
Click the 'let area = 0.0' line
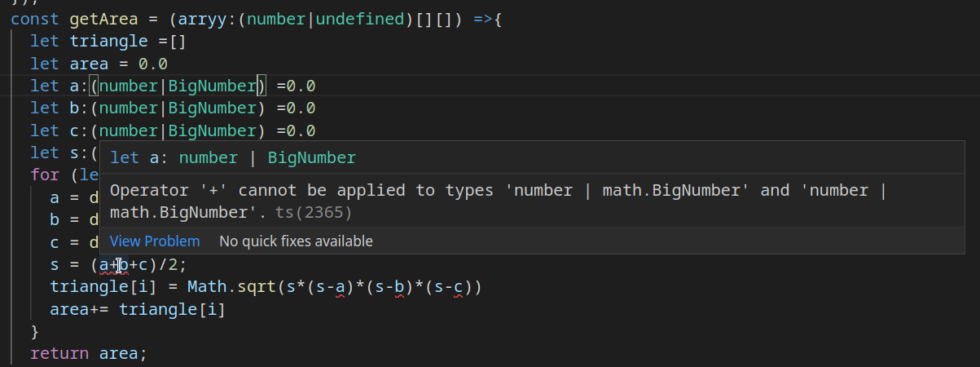(99, 64)
